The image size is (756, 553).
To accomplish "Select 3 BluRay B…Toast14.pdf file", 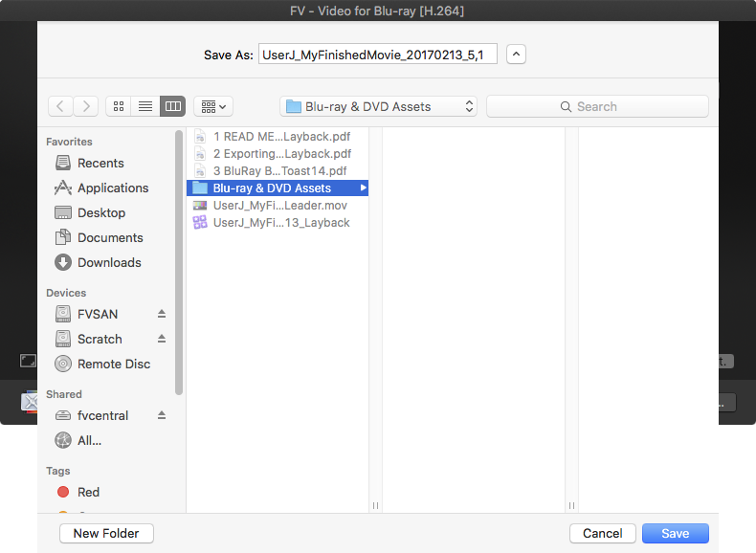I will [278, 171].
